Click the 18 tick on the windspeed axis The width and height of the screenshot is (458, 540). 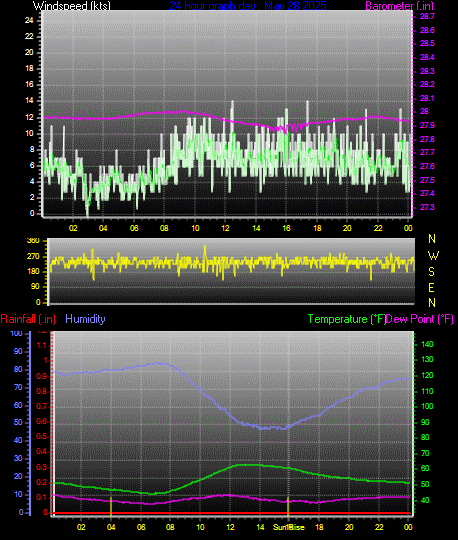29,68
